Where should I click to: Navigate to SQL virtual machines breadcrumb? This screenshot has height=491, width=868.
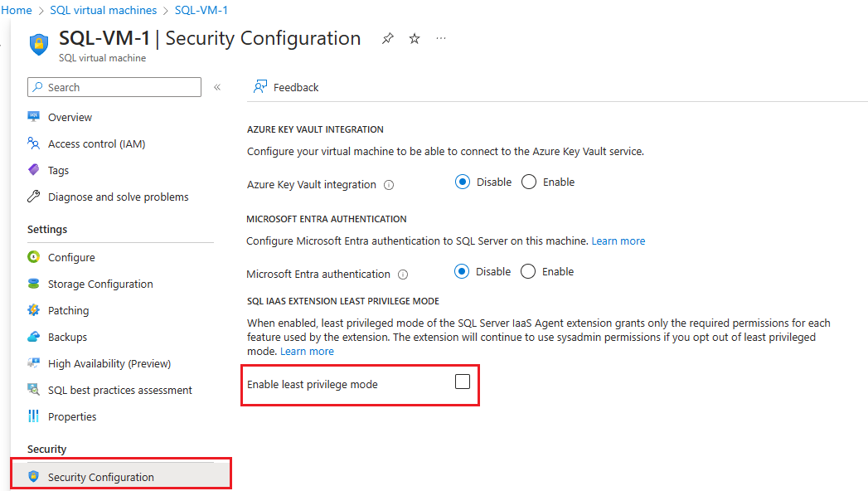[x=103, y=10]
